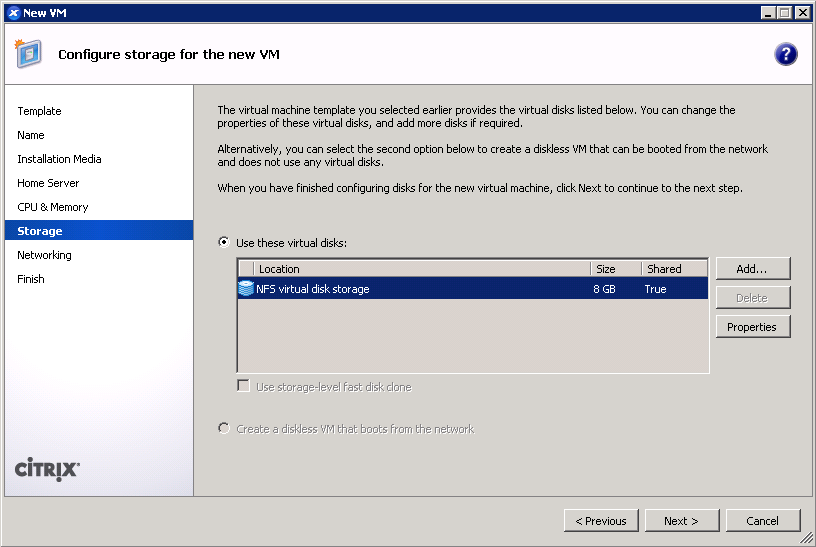The image size is (816, 547).
Task: Enable Use storage-level fast disk clone
Action: click(x=243, y=386)
